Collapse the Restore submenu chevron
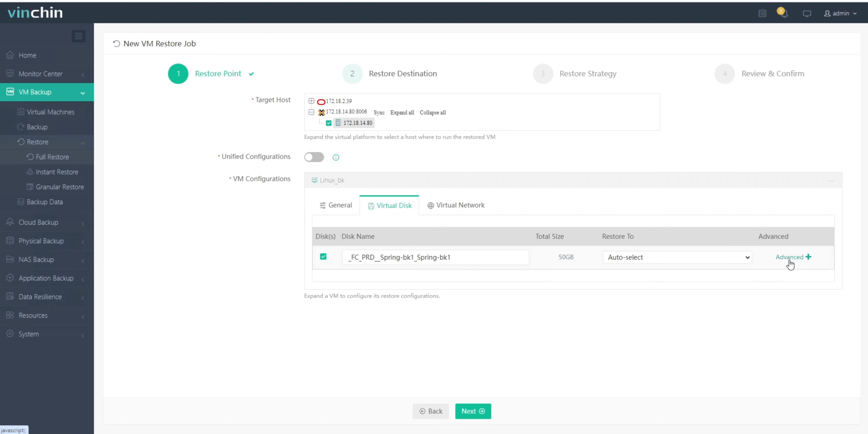Image resolution: width=868 pixels, height=434 pixels. click(x=83, y=143)
